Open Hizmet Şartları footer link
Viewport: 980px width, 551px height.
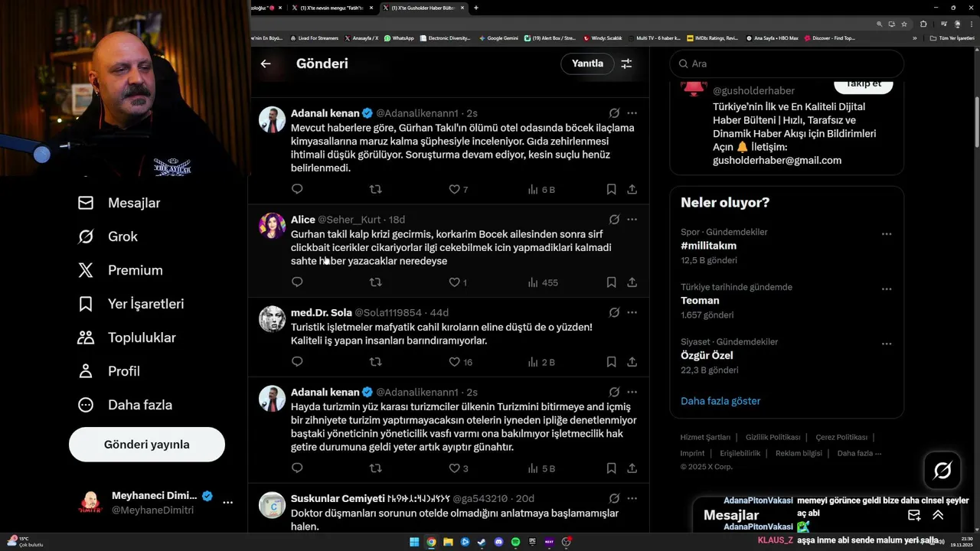pyautogui.click(x=705, y=438)
